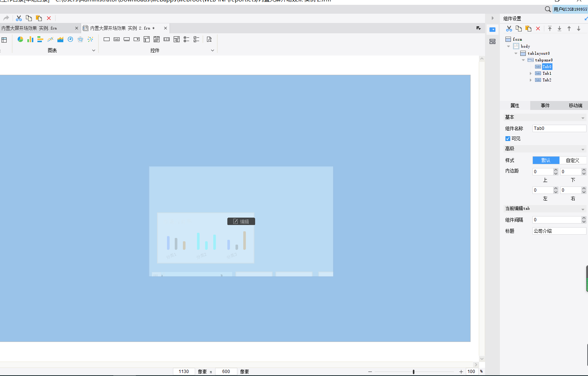Image resolution: width=588 pixels, height=376 pixels.
Task: Add a text area widget
Action: 177,39
